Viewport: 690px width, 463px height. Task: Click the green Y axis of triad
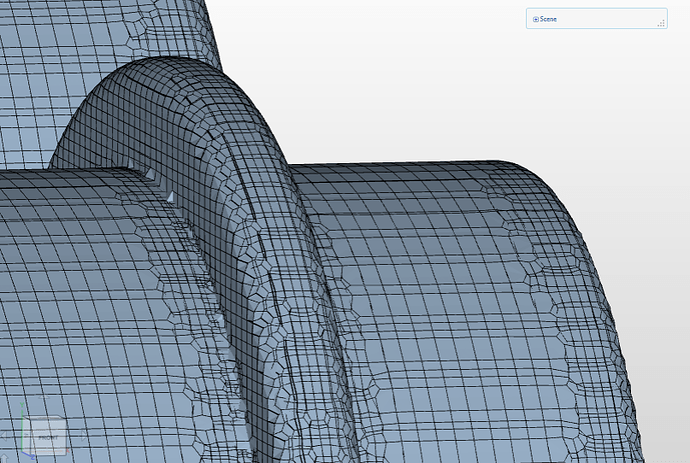pos(22,426)
